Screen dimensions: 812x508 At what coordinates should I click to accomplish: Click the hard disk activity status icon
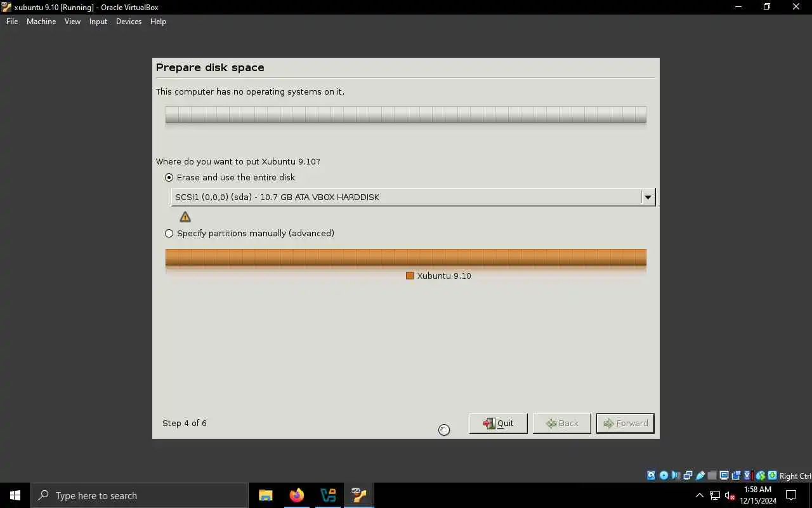click(x=651, y=476)
